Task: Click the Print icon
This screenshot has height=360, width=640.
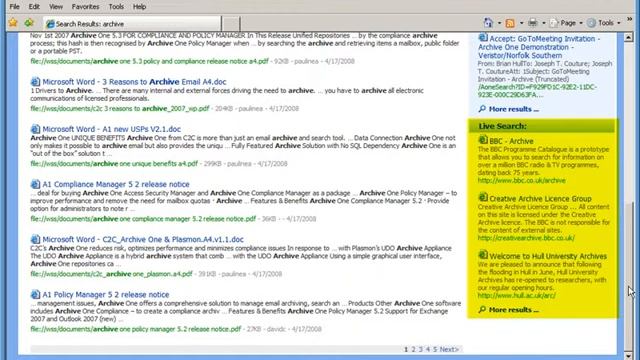Action: click(532, 23)
